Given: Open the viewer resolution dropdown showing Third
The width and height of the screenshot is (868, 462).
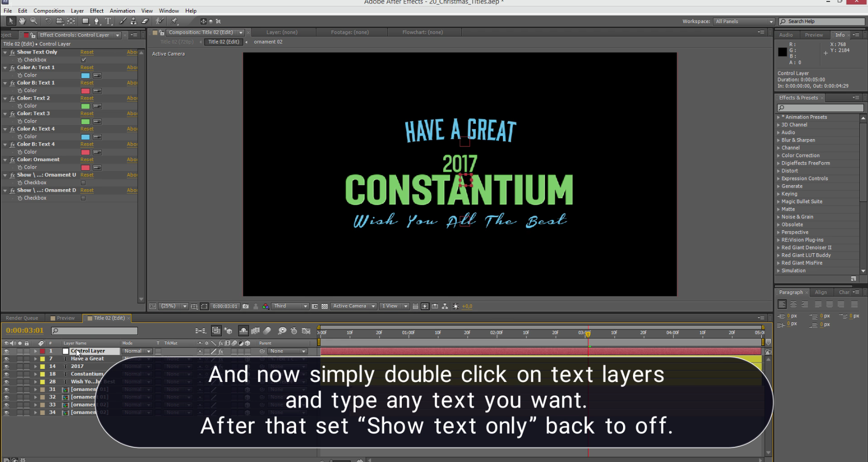Looking at the screenshot, I should click(290, 306).
